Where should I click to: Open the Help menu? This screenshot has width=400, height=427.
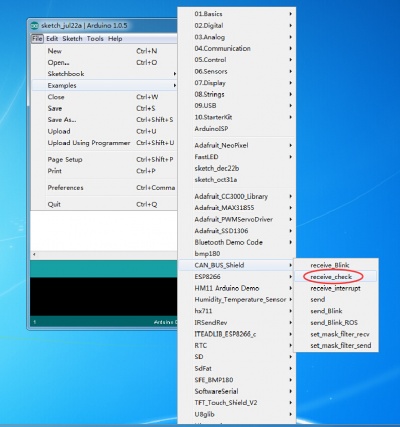tap(115, 39)
